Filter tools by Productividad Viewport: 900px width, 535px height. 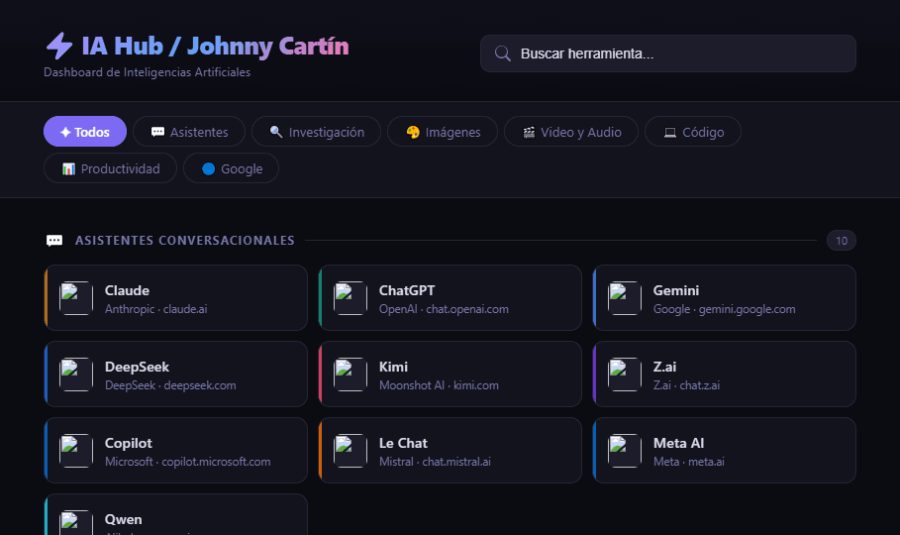110,168
